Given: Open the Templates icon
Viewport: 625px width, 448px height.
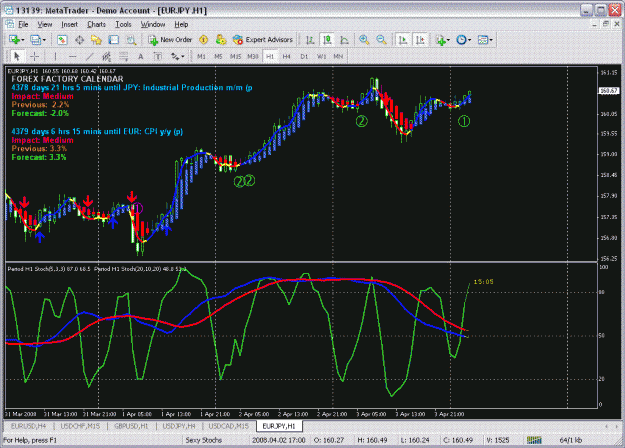Looking at the screenshot, I should pos(483,39).
